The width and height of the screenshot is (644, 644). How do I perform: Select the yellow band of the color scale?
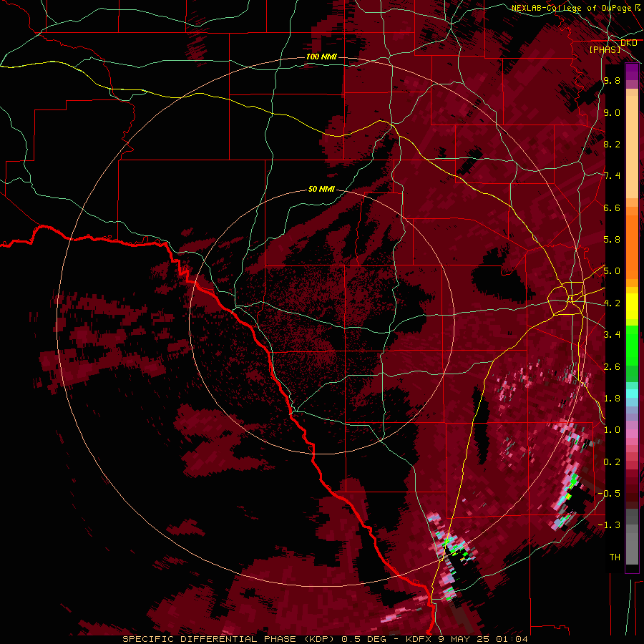(632, 306)
